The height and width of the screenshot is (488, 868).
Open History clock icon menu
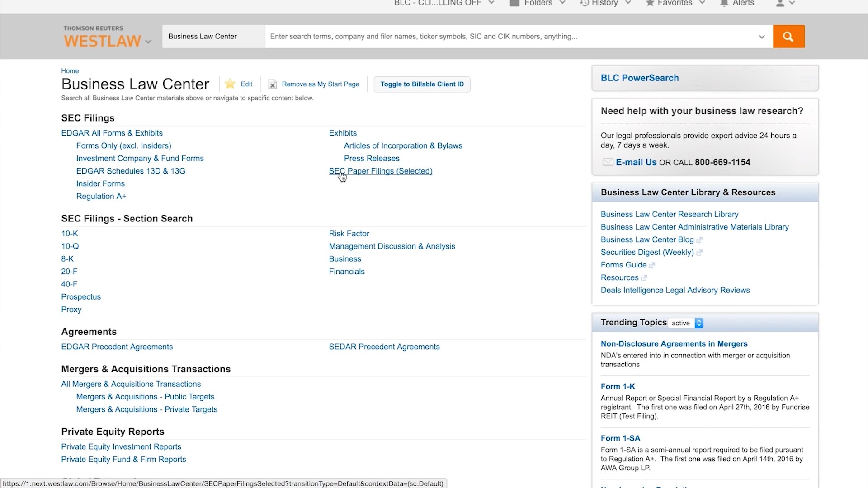pos(585,3)
